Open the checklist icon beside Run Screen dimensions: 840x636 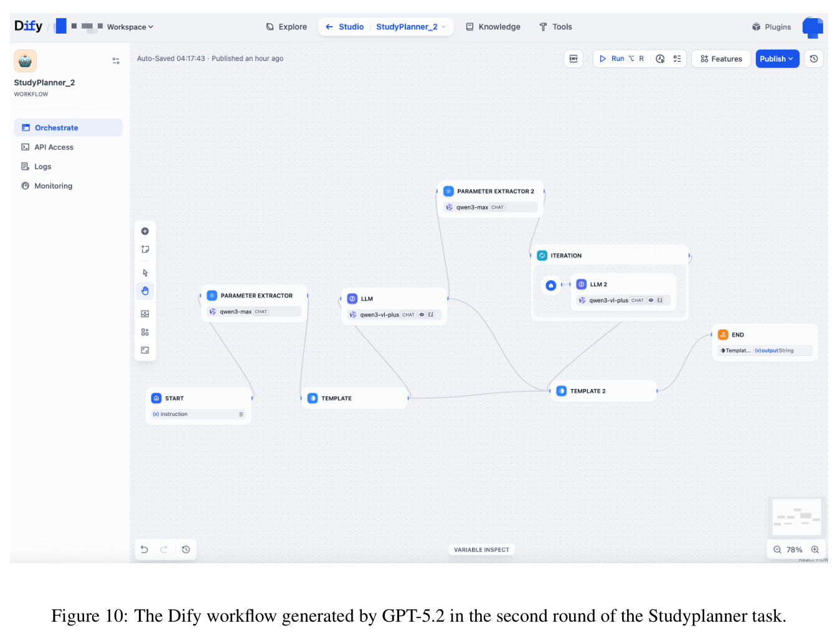(x=677, y=58)
